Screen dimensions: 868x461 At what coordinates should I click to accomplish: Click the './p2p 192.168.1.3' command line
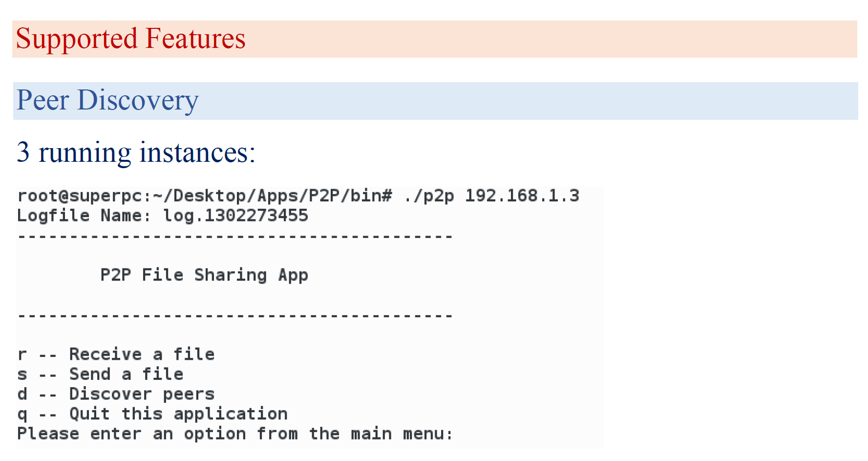click(491, 196)
